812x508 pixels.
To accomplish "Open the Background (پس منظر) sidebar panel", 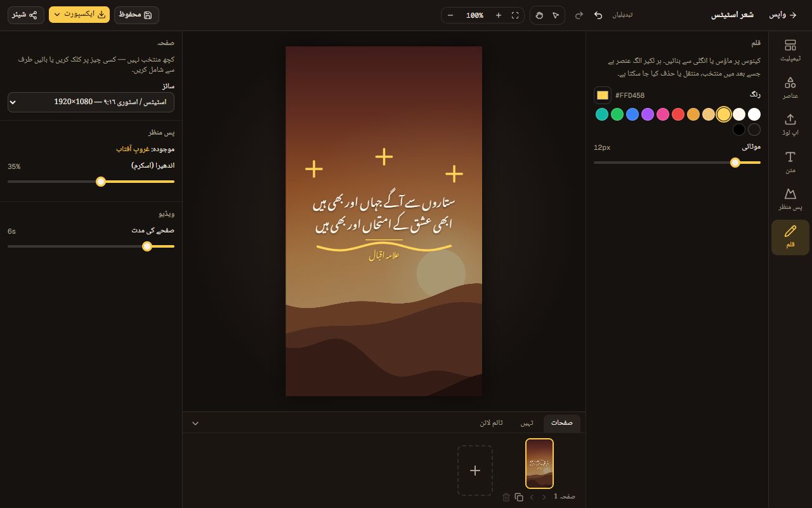I will pos(790,199).
